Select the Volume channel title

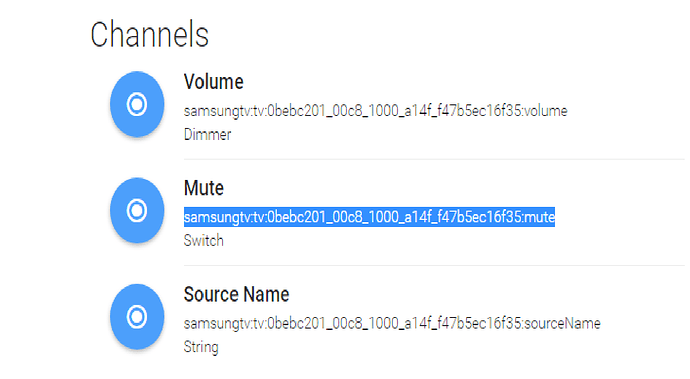coord(213,82)
